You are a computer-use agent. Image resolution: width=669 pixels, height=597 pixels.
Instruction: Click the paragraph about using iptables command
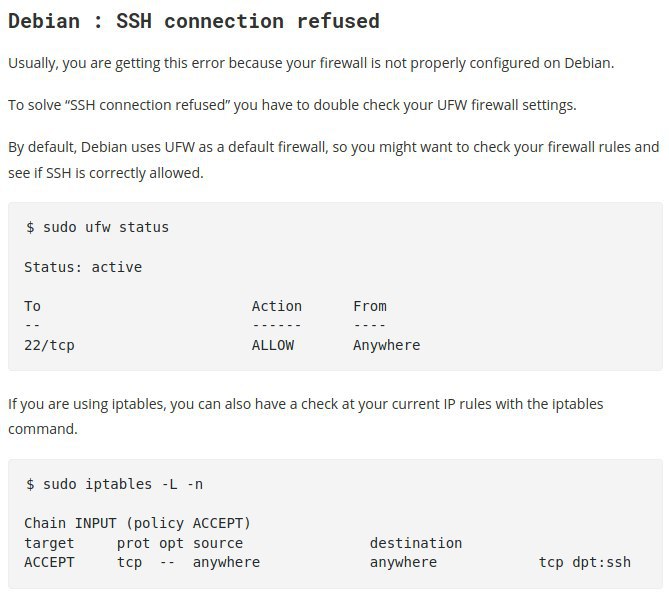click(305, 416)
